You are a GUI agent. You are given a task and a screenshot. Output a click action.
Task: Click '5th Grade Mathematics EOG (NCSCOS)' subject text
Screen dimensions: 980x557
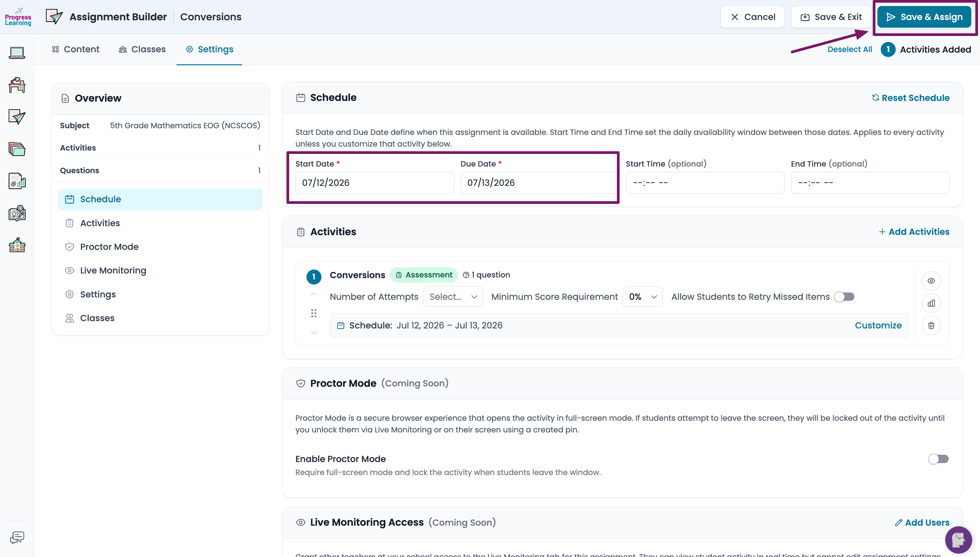pyautogui.click(x=185, y=126)
